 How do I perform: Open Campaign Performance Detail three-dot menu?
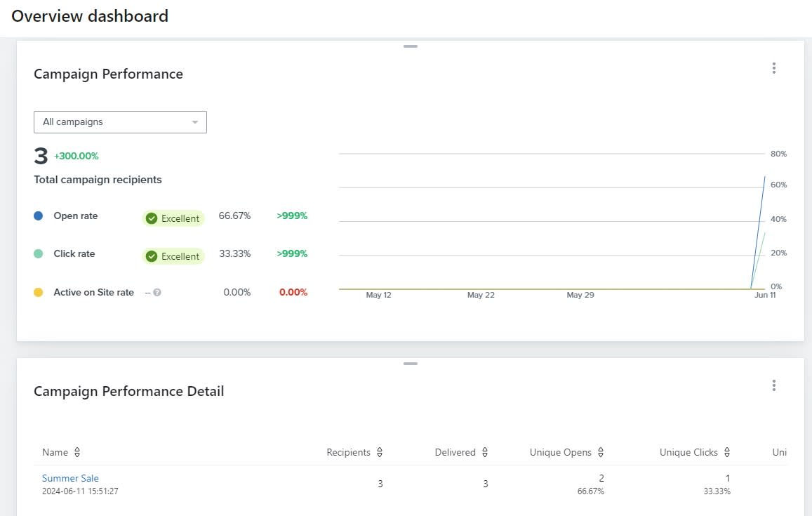pyautogui.click(x=774, y=385)
